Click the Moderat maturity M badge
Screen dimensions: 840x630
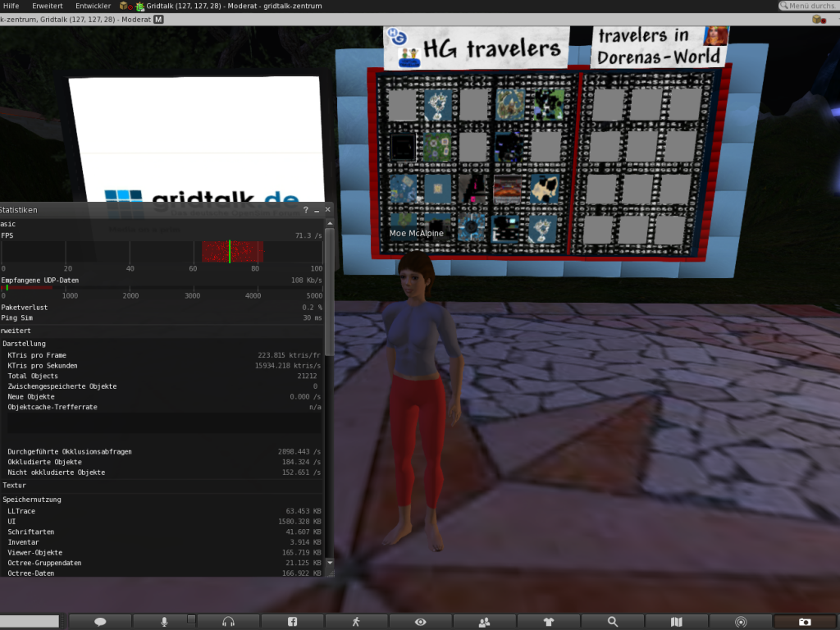158,19
